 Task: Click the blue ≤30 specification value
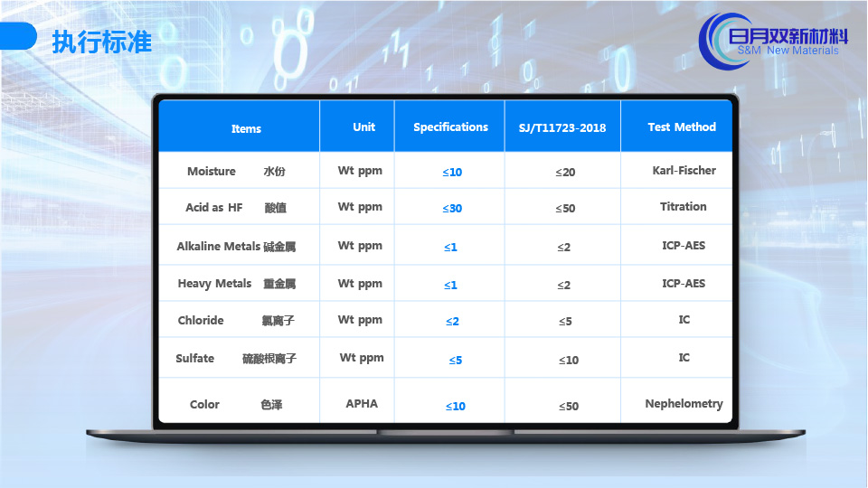(x=452, y=209)
